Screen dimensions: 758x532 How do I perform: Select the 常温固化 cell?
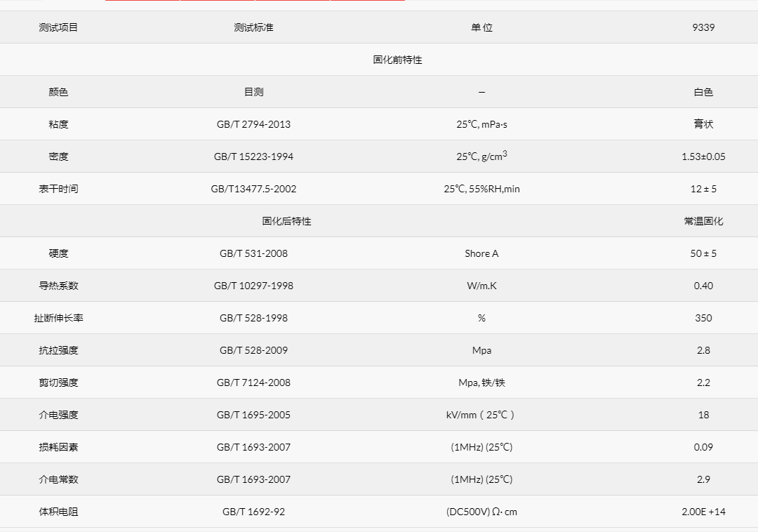(x=703, y=221)
